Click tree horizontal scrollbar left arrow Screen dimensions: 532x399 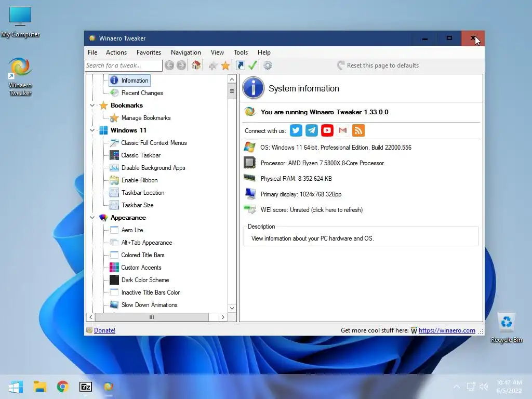pos(90,317)
